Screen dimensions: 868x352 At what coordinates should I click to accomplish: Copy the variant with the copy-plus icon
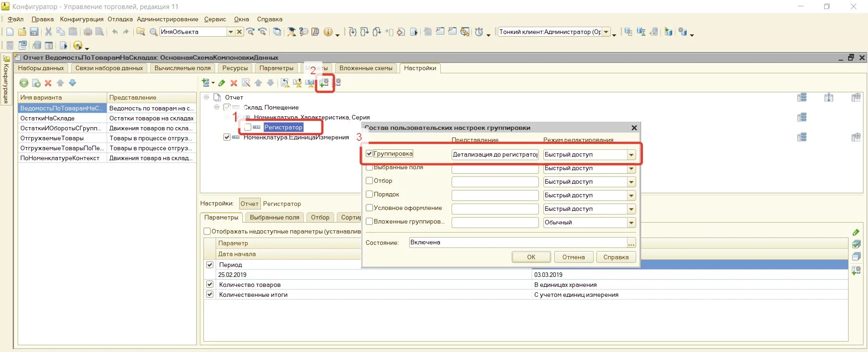tap(36, 83)
